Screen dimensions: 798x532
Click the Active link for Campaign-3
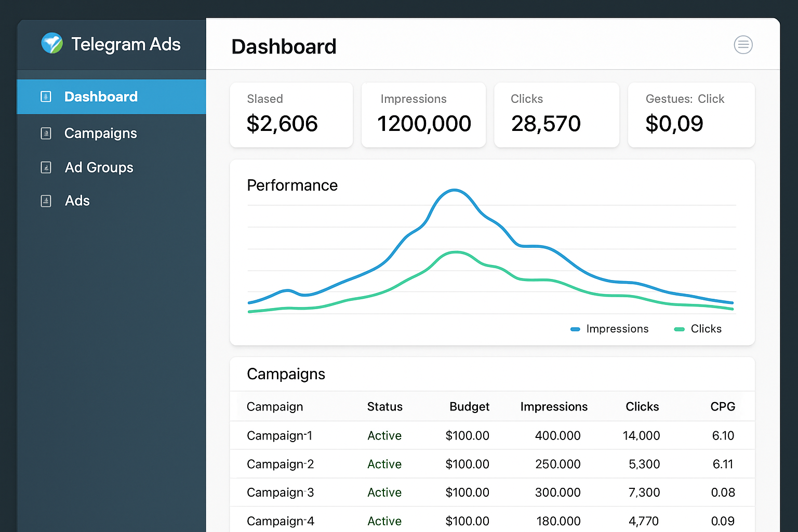click(x=384, y=493)
